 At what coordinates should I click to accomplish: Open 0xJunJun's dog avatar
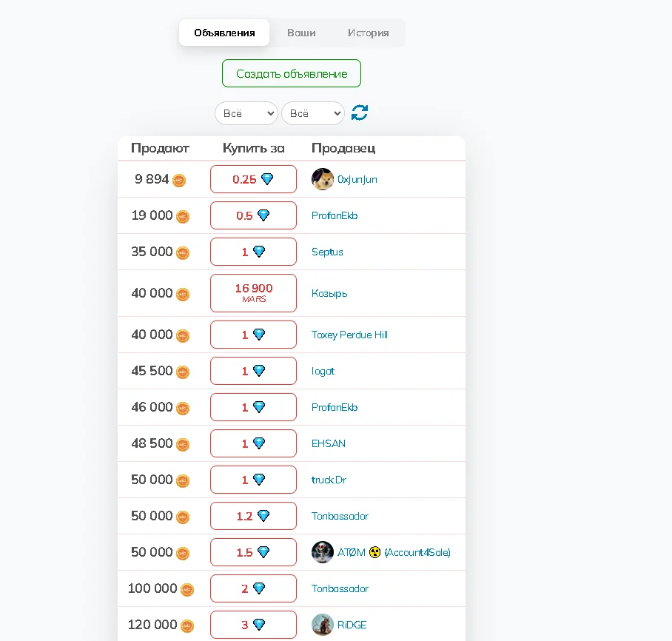322,179
